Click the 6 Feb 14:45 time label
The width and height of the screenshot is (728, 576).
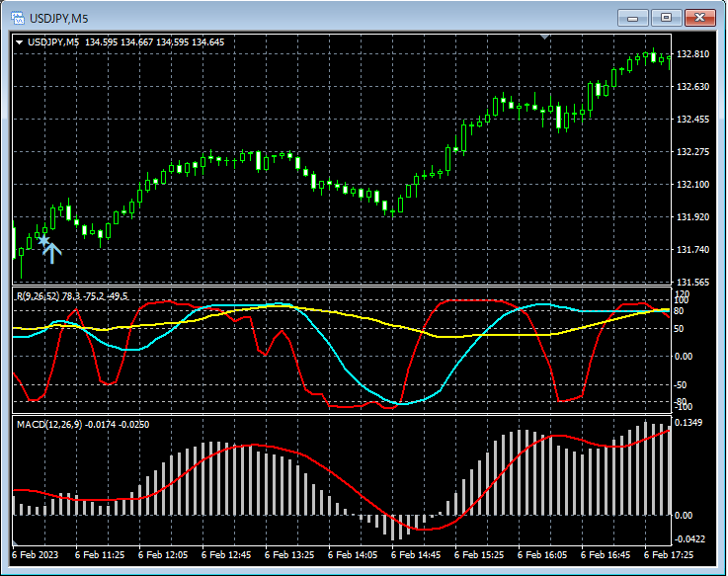(x=416, y=554)
